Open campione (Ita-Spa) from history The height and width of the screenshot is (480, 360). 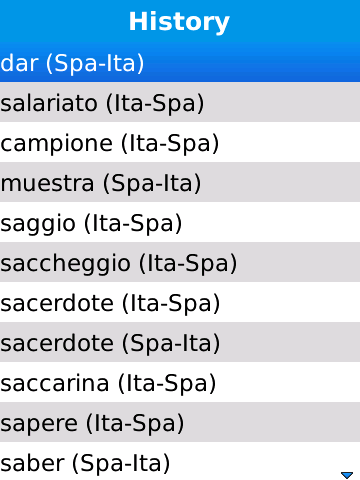[x=180, y=142]
